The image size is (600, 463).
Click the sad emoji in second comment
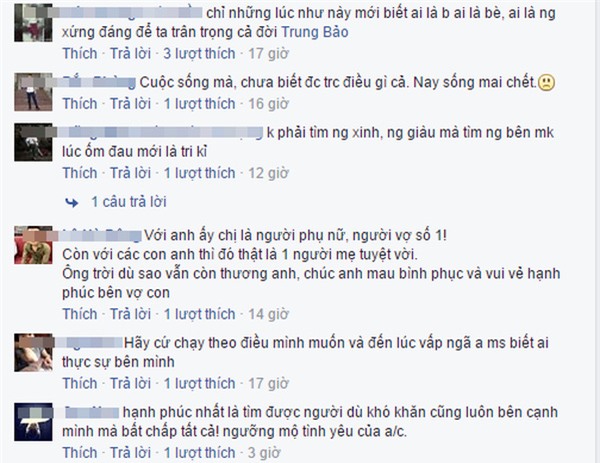click(x=546, y=83)
